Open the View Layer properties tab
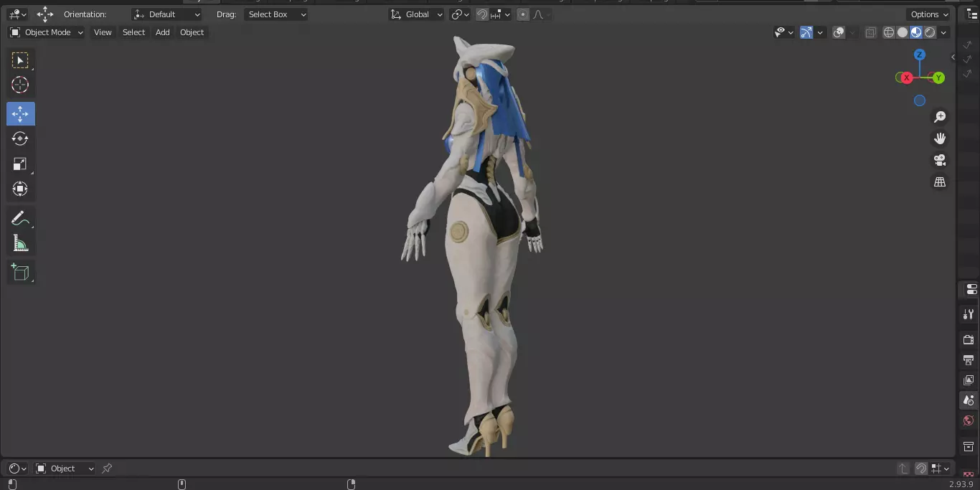 [x=969, y=380]
